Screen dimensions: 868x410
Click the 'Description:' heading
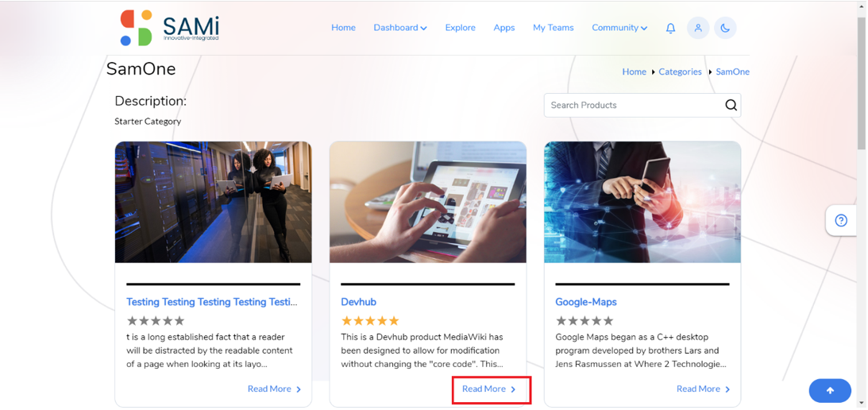(x=151, y=101)
